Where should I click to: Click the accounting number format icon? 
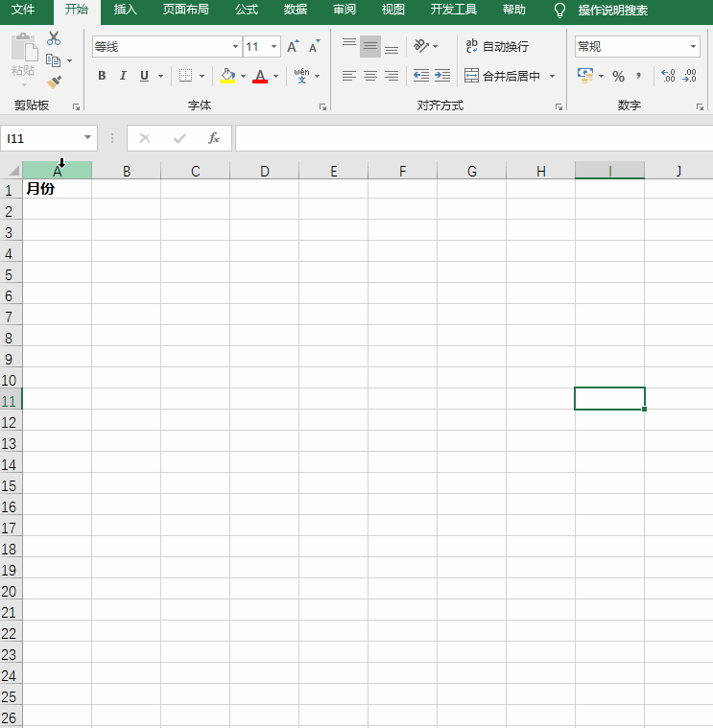point(585,75)
